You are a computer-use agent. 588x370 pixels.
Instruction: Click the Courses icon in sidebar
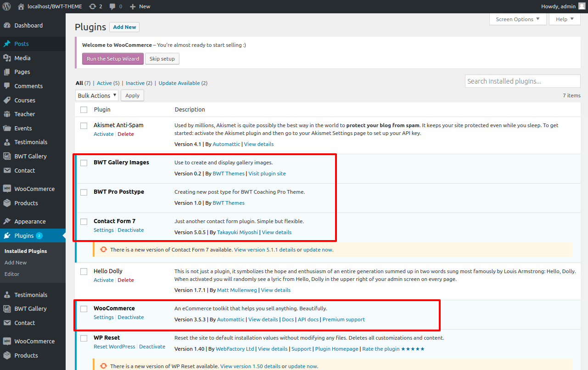(x=7, y=100)
